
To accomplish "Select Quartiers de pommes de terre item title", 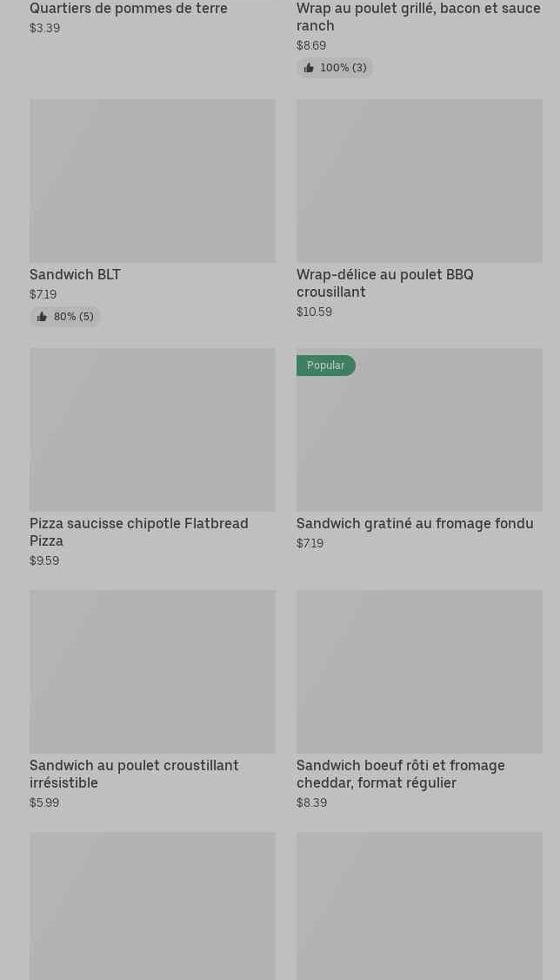I will click(129, 9).
